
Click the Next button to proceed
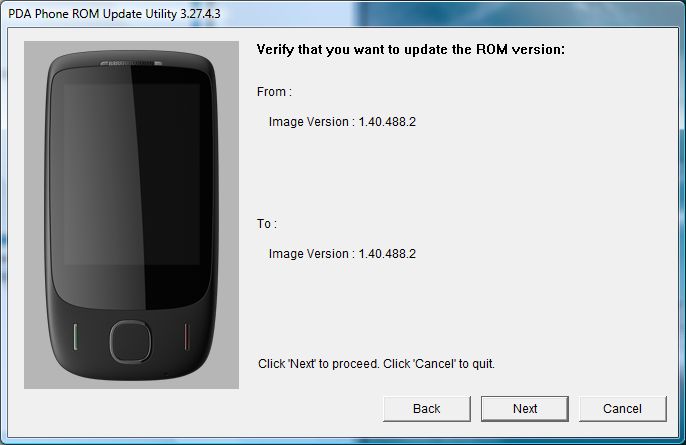pos(525,409)
